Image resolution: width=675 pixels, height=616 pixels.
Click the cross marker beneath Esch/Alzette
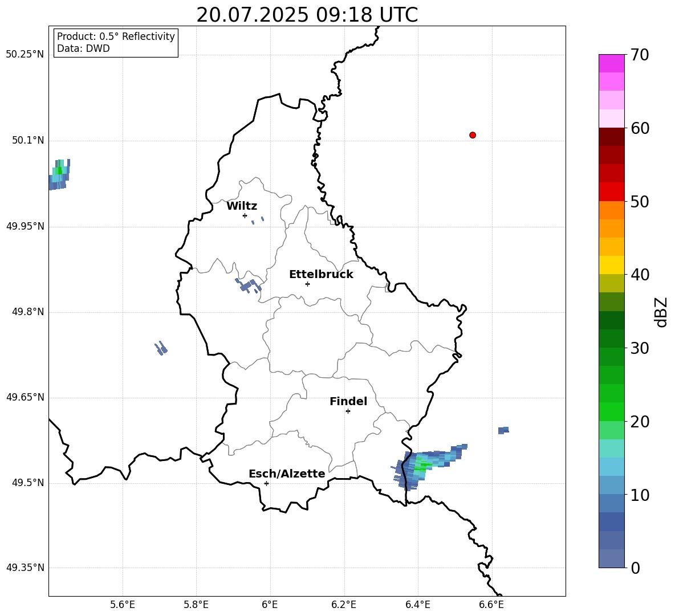(266, 483)
